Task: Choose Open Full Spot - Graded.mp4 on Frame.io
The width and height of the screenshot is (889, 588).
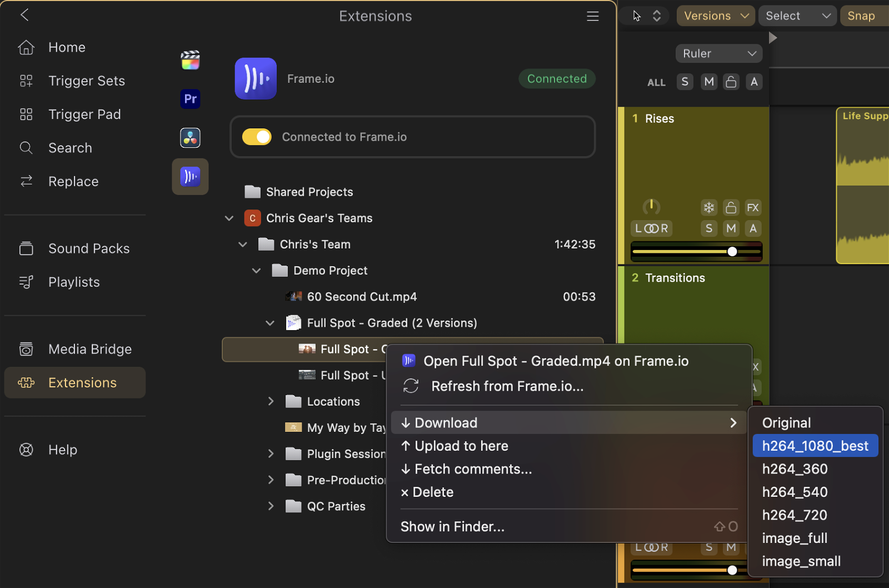Action: [x=569, y=361]
